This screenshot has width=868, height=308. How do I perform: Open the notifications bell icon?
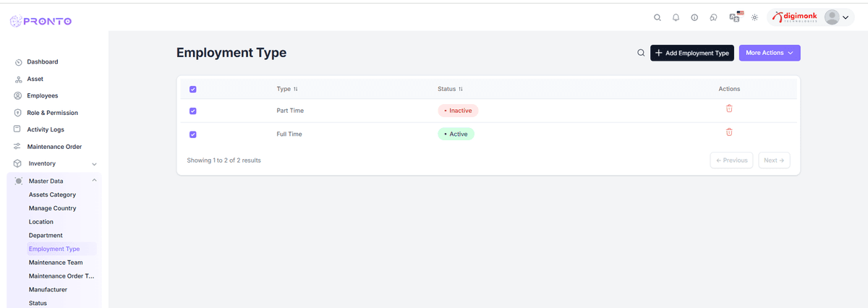[676, 17]
